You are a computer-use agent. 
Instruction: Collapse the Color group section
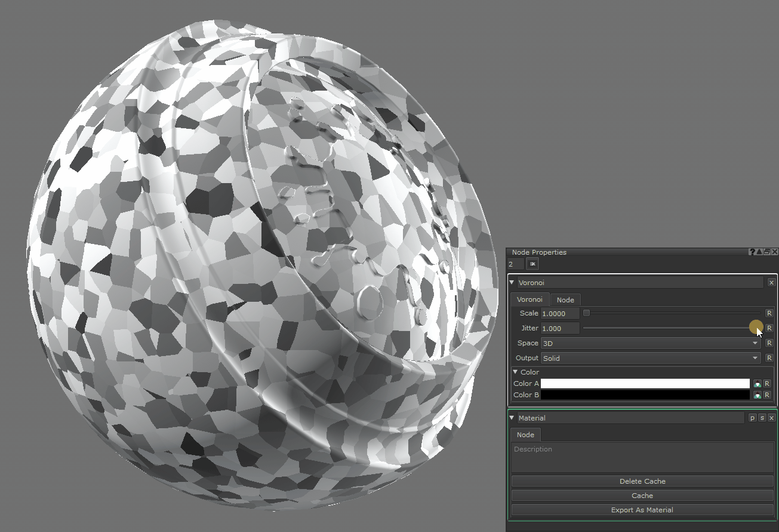516,372
